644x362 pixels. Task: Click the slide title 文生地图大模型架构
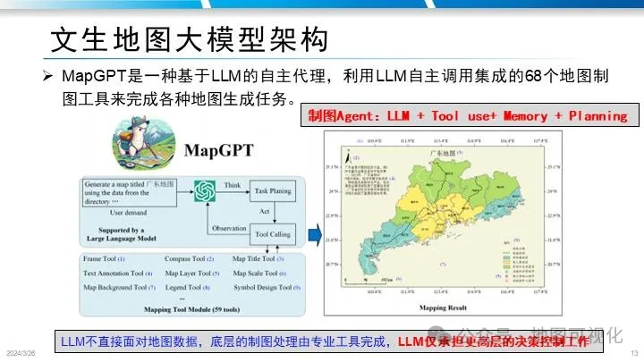pyautogui.click(x=190, y=40)
